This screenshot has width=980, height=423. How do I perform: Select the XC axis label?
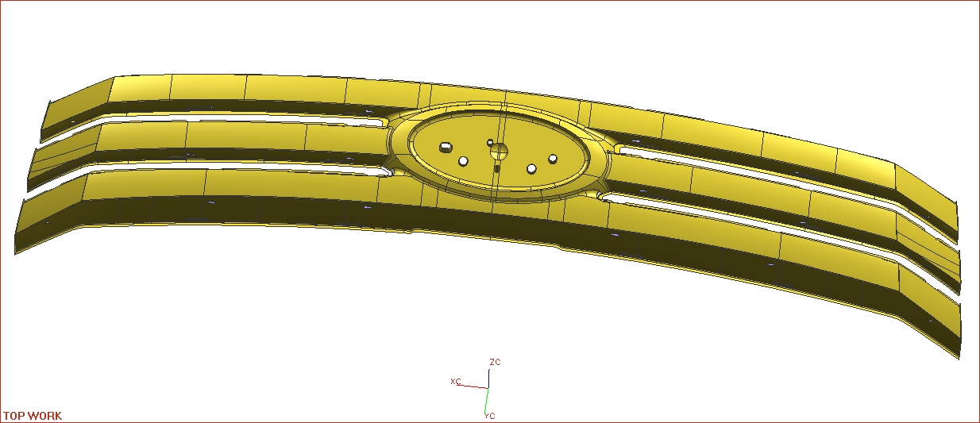click(456, 382)
